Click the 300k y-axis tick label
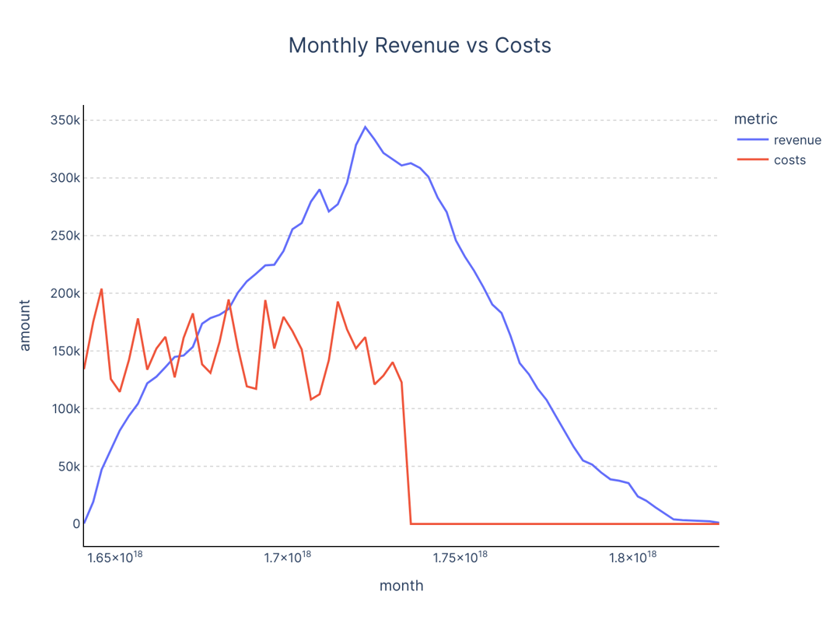This screenshot has height=630, width=840. [65, 178]
